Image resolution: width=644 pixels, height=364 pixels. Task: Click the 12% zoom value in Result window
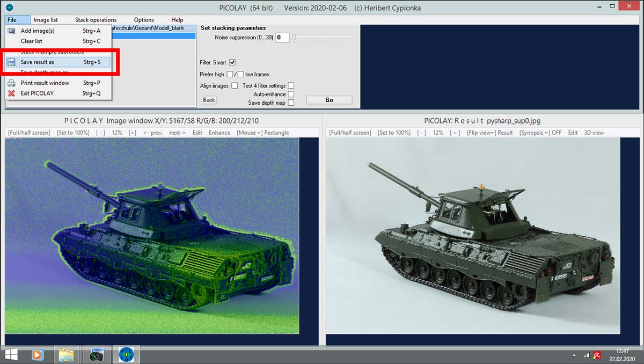coord(438,133)
